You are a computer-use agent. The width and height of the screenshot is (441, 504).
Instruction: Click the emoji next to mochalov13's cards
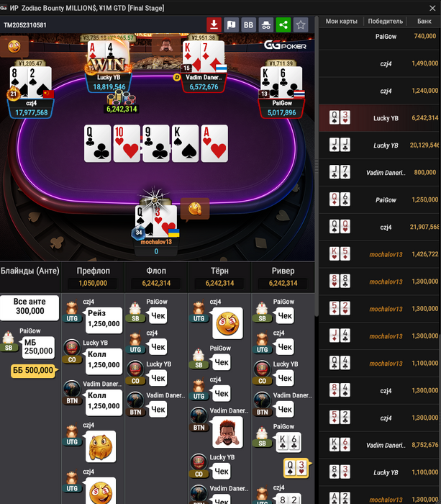point(195,209)
